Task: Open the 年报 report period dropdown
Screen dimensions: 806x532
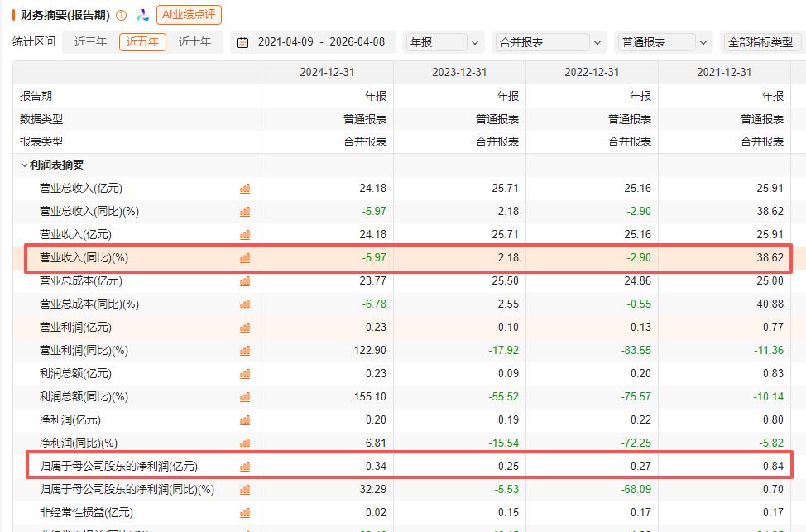Action: click(444, 42)
